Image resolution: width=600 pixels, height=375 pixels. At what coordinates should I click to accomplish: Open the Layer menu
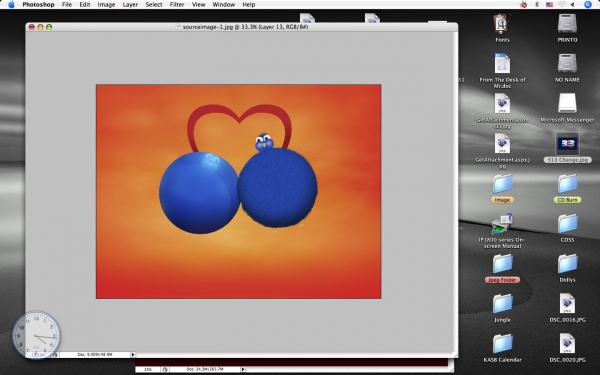click(x=130, y=5)
